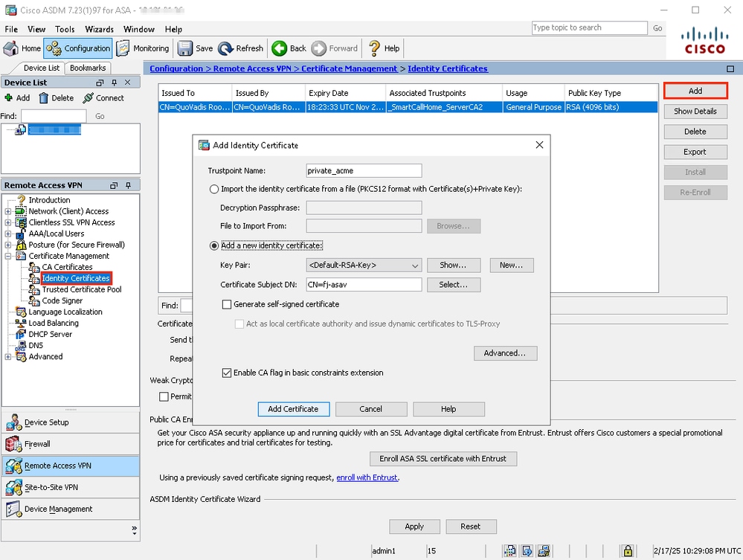Open the Configuration view
The image size is (743, 560).
pos(78,48)
